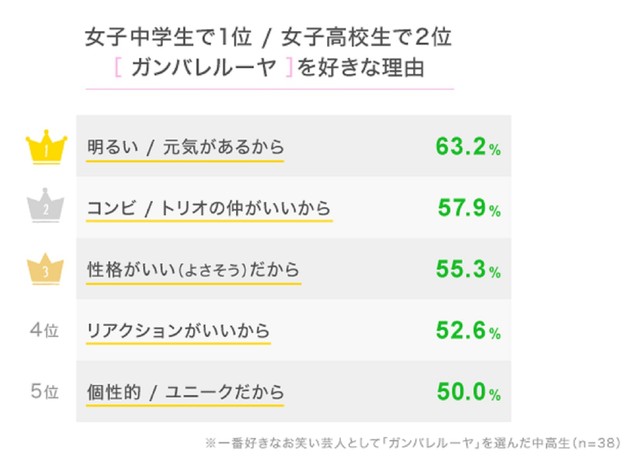Screen dimensions: 640x467
Task: Click the 明るい / 元気があるから reason
Action: tap(185, 148)
